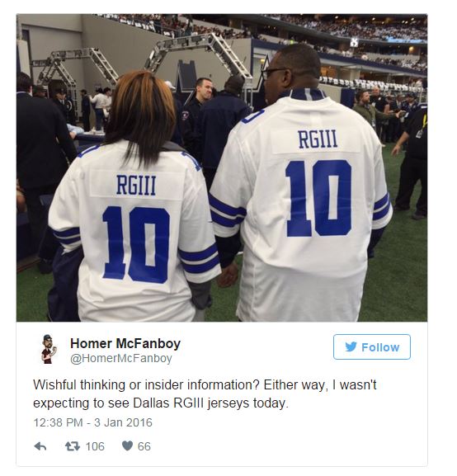Open the @HomerMcFanboy handle link
The image size is (457, 476).
[121, 359]
